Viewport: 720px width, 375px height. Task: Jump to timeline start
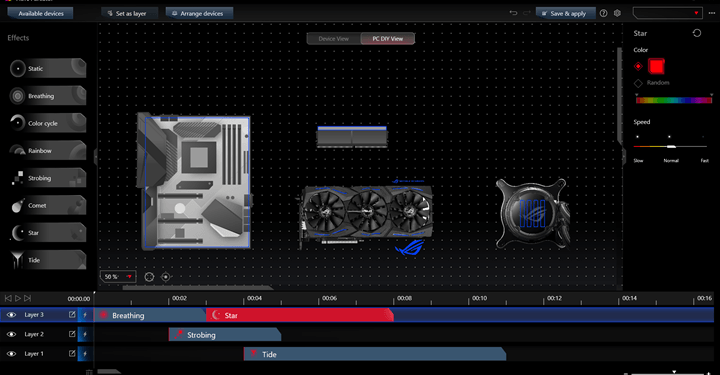pyautogui.click(x=8, y=298)
